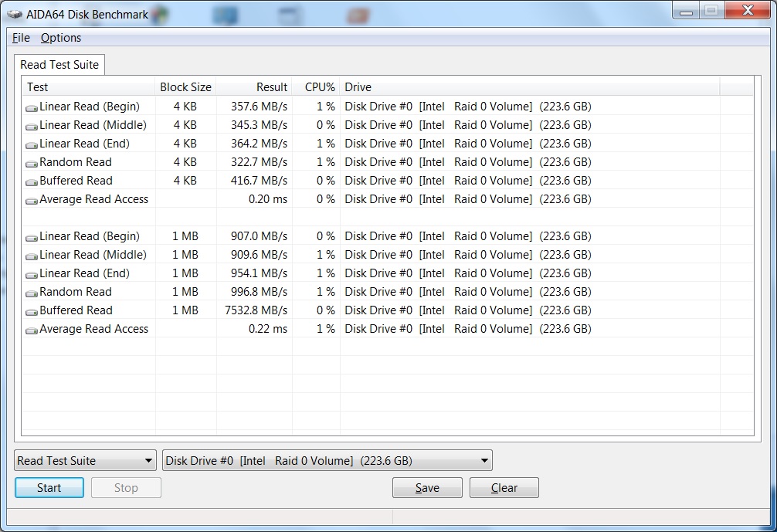Click drive icon of 1 MB Random Read
The width and height of the screenshot is (777, 532).
tap(32, 293)
